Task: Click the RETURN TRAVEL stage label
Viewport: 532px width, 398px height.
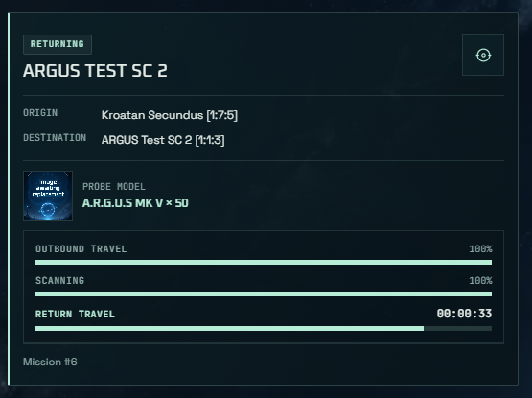Action: [75, 315]
